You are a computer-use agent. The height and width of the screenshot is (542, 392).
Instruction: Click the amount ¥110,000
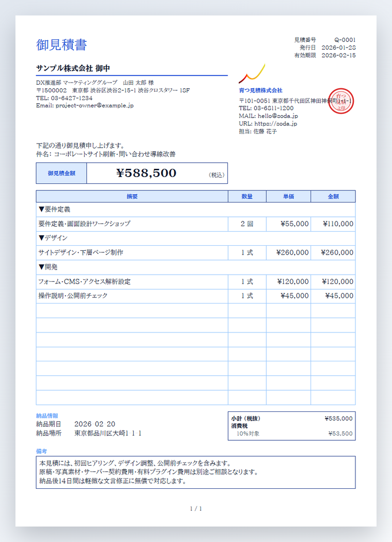338,224
